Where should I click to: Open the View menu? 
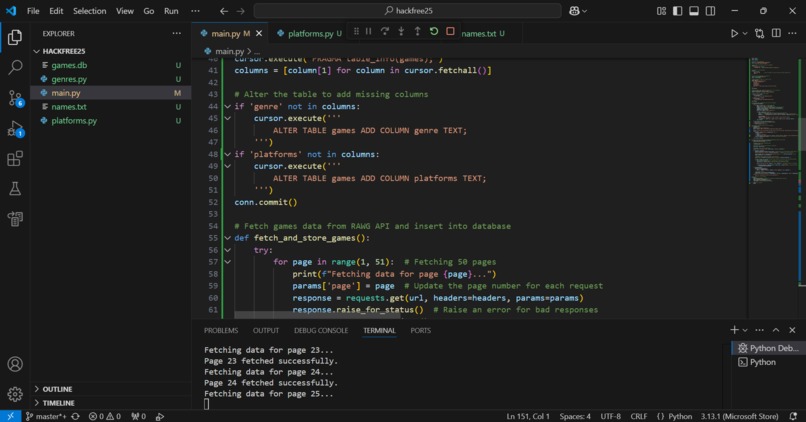tap(124, 11)
